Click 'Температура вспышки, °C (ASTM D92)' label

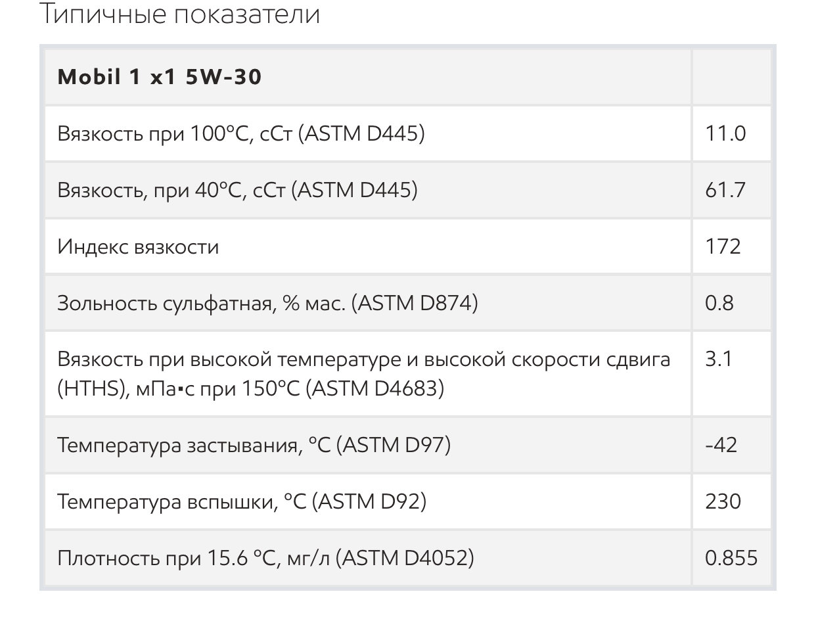coord(242,502)
